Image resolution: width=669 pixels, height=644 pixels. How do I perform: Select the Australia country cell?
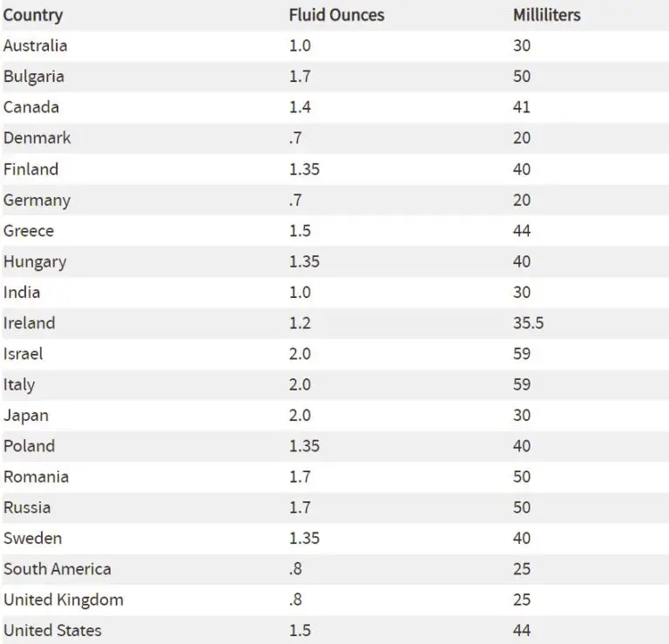pyautogui.click(x=35, y=45)
